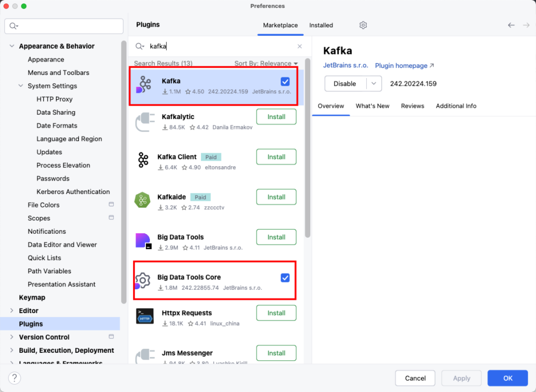This screenshot has height=392, width=536.
Task: Expand the Version Control section
Action: coord(12,337)
